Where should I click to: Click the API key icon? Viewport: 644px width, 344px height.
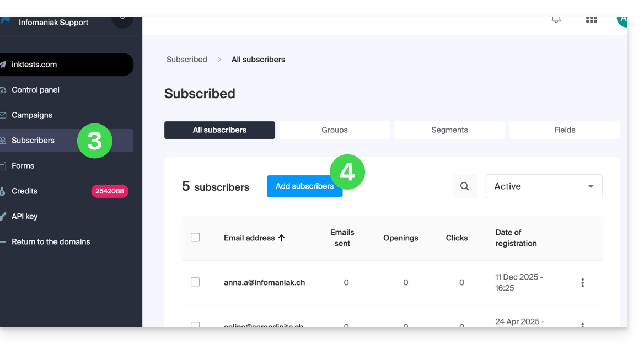3,217
